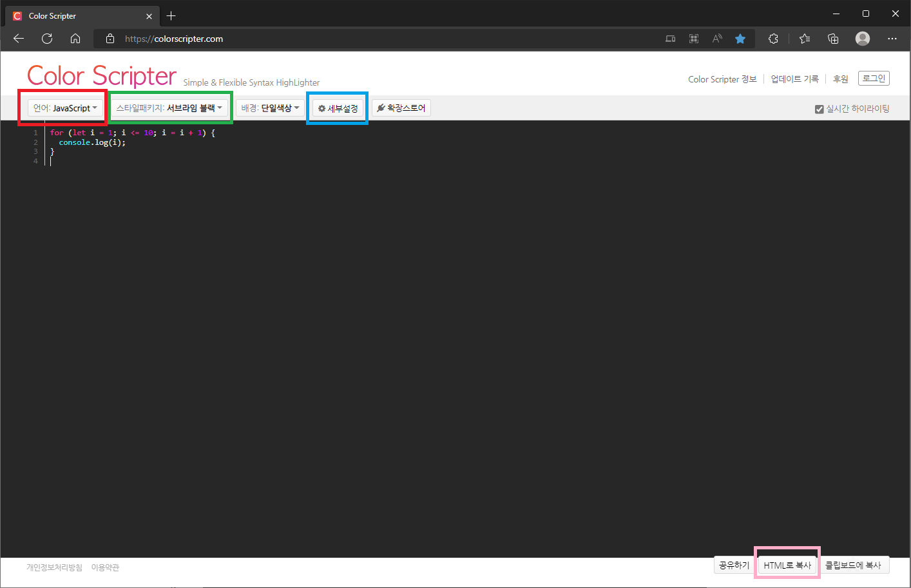Open the 후원 link
This screenshot has height=588, width=911.
[x=841, y=79]
